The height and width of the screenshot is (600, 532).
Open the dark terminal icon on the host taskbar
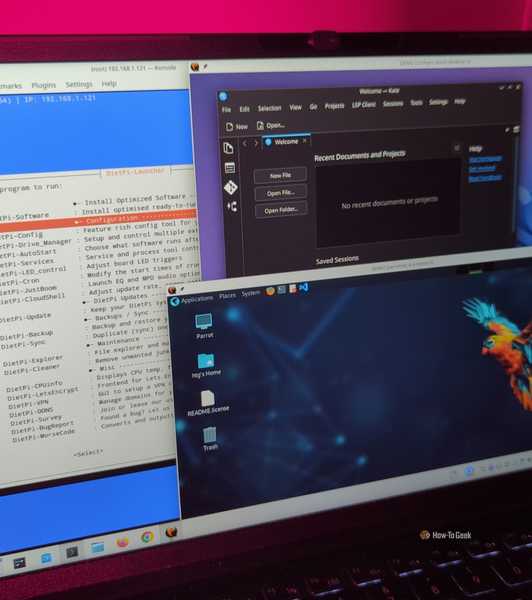72,552
